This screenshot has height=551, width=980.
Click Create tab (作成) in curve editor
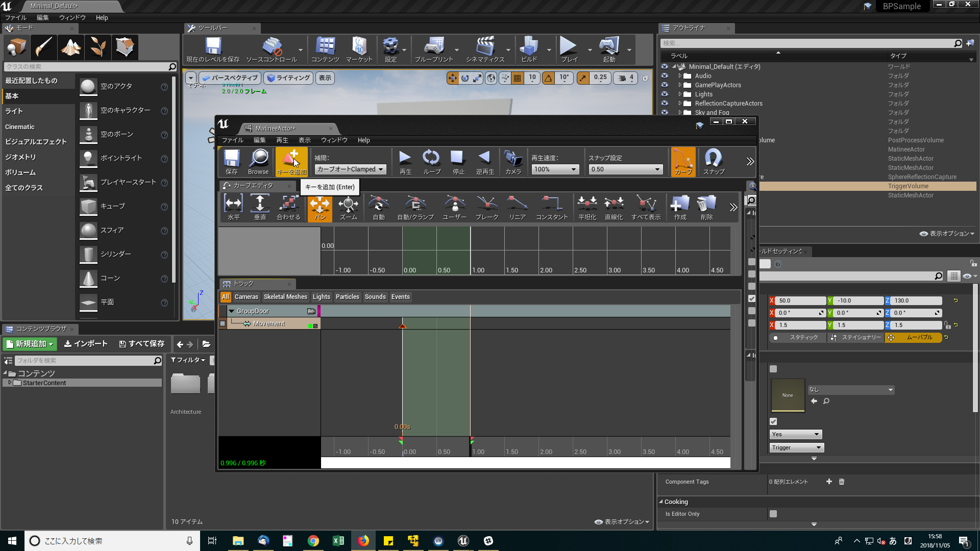click(680, 207)
